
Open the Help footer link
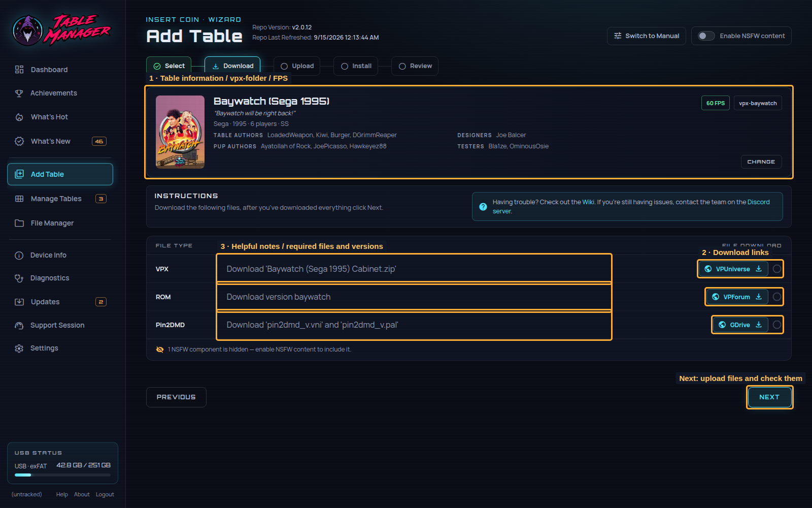point(62,494)
